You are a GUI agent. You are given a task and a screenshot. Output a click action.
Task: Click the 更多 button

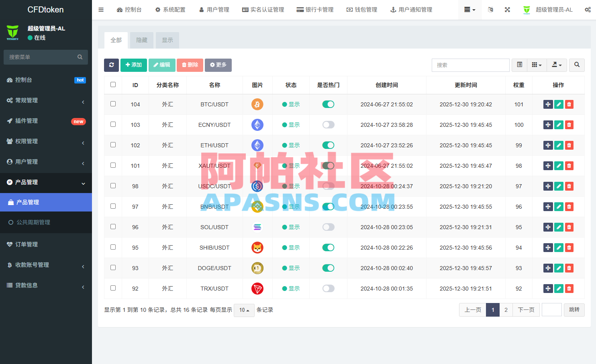(218, 65)
